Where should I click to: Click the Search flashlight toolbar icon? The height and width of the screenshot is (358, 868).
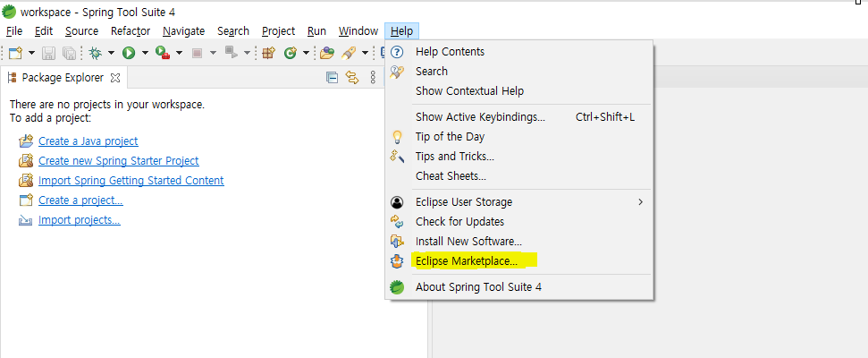pos(349,53)
